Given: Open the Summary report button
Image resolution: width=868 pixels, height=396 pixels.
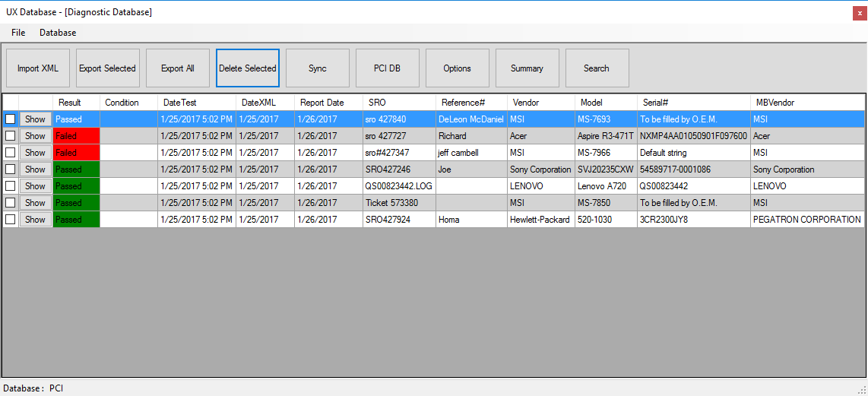Looking at the screenshot, I should pos(527,68).
